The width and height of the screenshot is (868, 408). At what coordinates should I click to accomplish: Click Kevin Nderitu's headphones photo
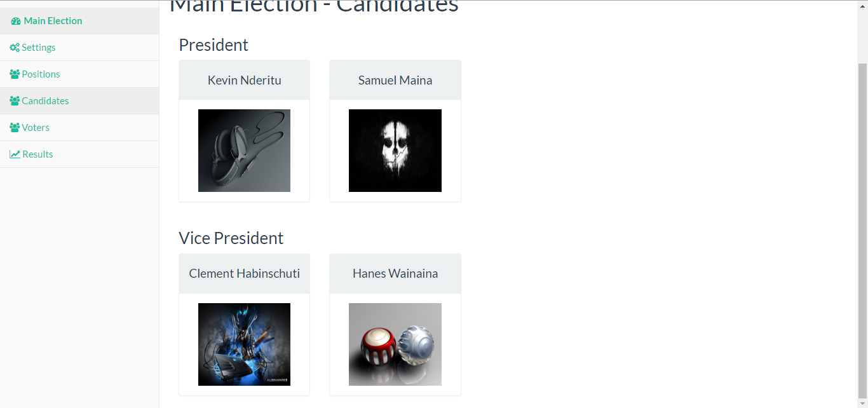tap(244, 151)
